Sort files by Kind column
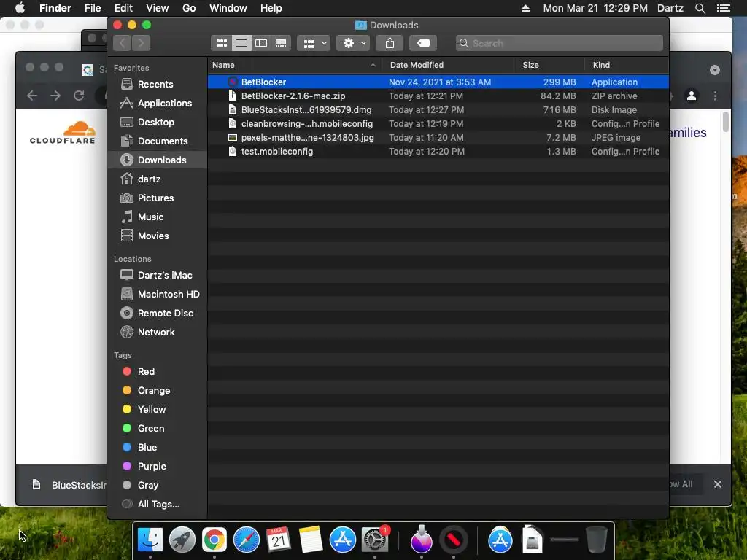 [x=627, y=65]
